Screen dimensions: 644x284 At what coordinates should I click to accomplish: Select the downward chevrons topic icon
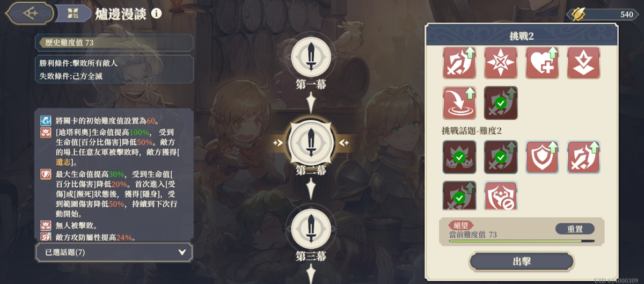click(x=583, y=63)
